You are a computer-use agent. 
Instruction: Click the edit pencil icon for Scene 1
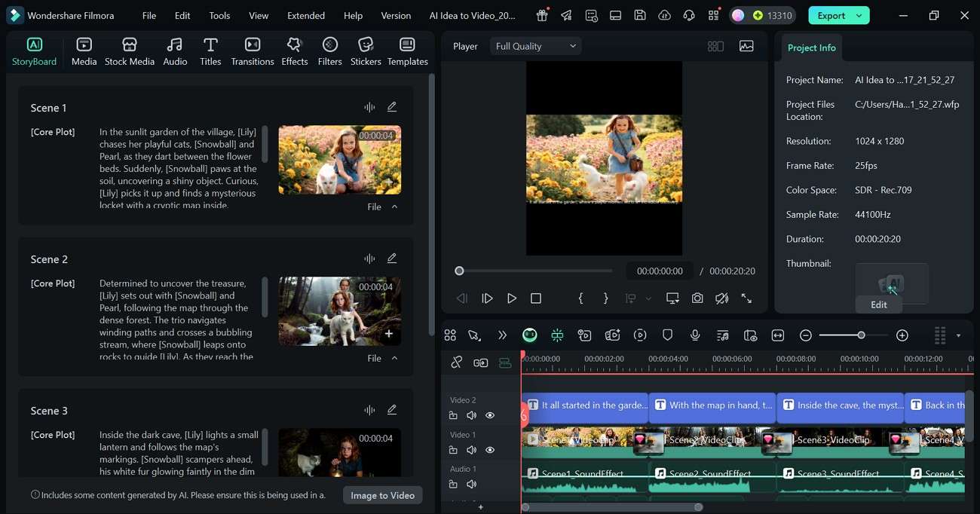[392, 107]
